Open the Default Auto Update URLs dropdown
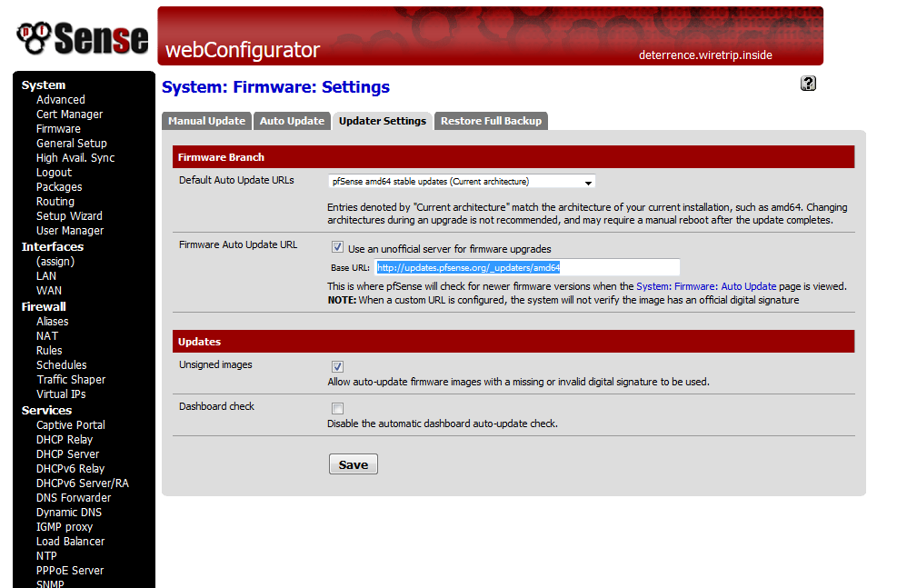This screenshot has height=588, width=897. pyautogui.click(x=462, y=182)
